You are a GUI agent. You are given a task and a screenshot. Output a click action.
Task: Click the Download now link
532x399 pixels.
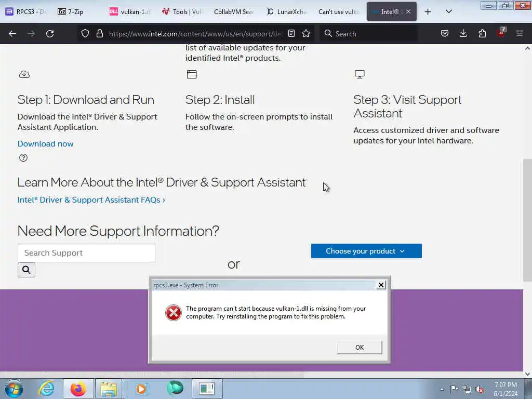pos(46,144)
